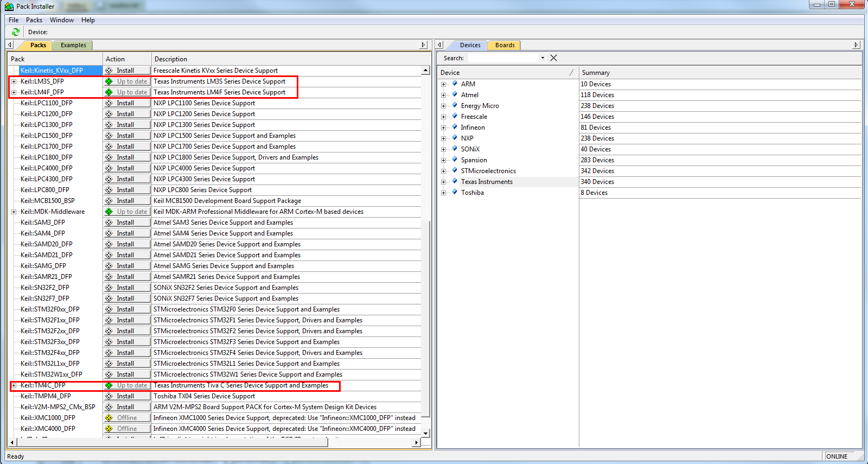Click green up-to-date icon for Keil::MDK-Middleware
Image resolution: width=868 pixels, height=464 pixels.
[x=109, y=212]
